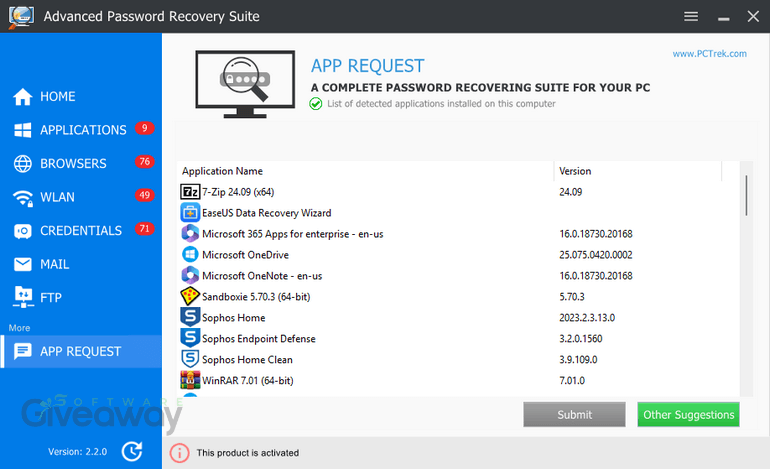Image resolution: width=770 pixels, height=469 pixels.
Task: Switch to the BROWSERS section
Action: coord(73,164)
